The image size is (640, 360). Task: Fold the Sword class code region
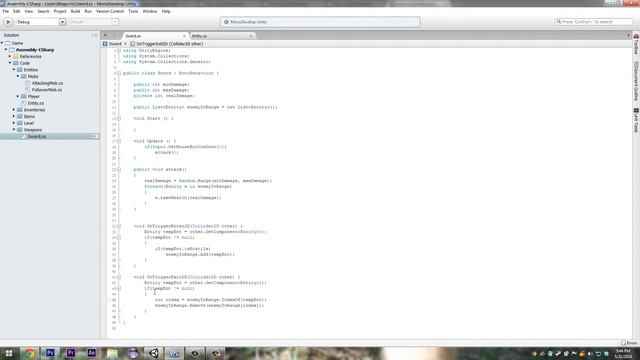(119, 73)
